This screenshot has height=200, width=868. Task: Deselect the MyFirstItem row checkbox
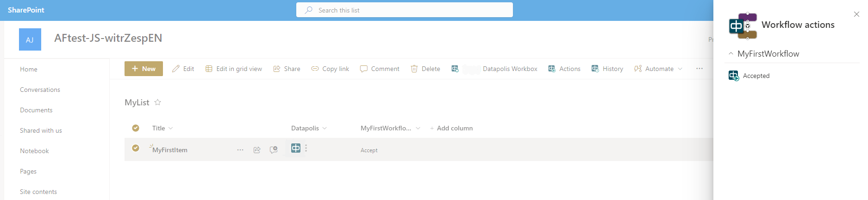pos(136,148)
